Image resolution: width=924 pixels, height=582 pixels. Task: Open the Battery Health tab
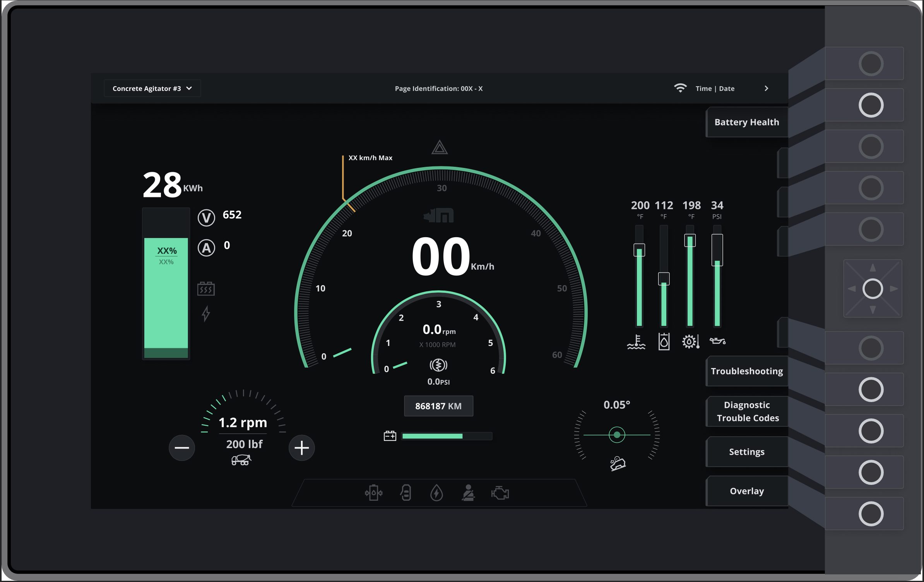coord(746,122)
